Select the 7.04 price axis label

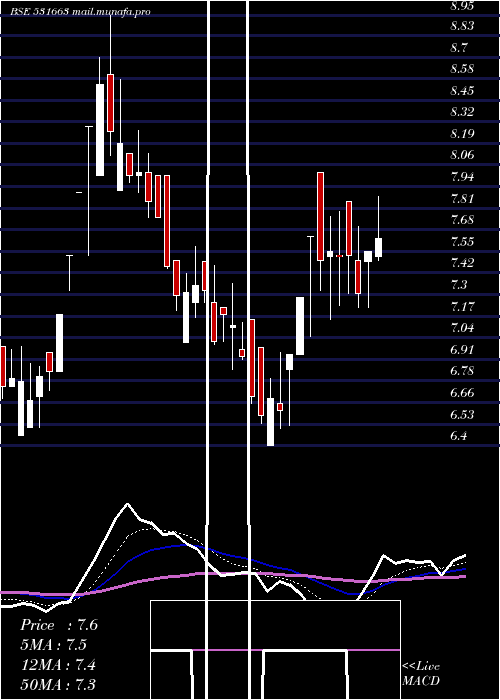[x=462, y=328]
